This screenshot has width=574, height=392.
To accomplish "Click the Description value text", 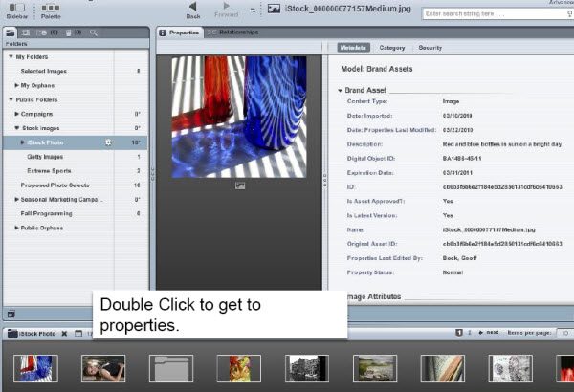I will click(x=502, y=144).
